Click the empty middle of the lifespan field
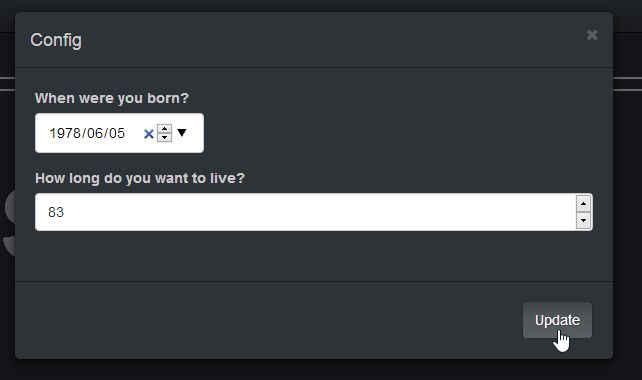This screenshot has height=380, width=642. 319,212
